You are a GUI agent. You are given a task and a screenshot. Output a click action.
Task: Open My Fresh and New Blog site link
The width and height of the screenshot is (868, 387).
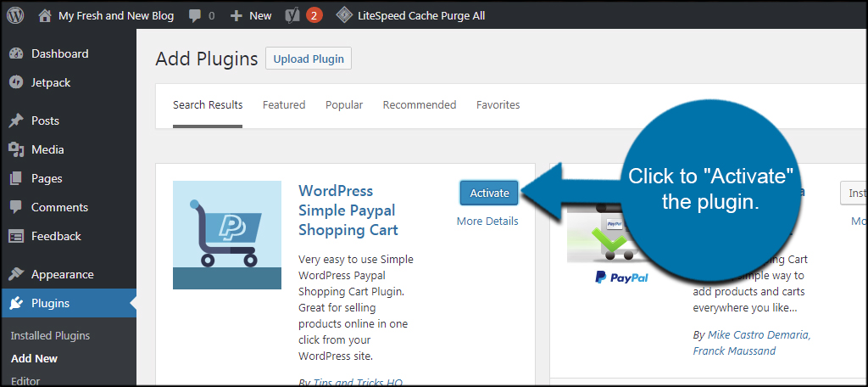click(x=116, y=16)
